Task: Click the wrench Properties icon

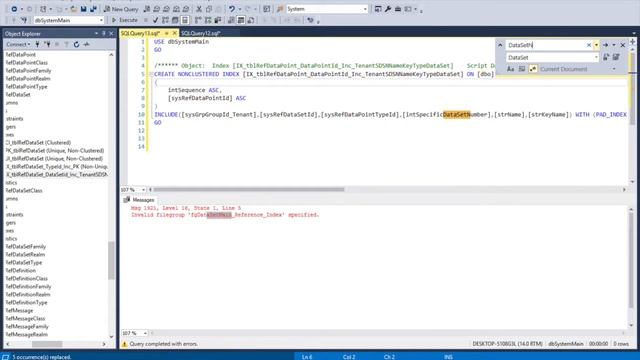Action: 388,9
